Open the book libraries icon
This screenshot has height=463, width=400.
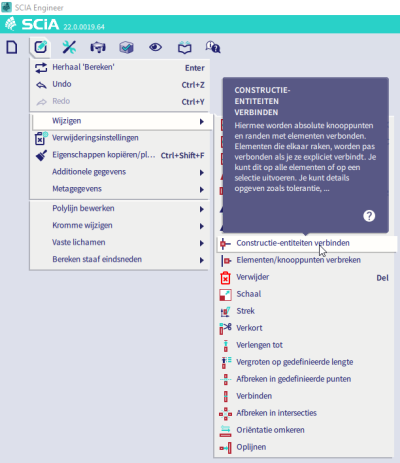click(x=184, y=48)
